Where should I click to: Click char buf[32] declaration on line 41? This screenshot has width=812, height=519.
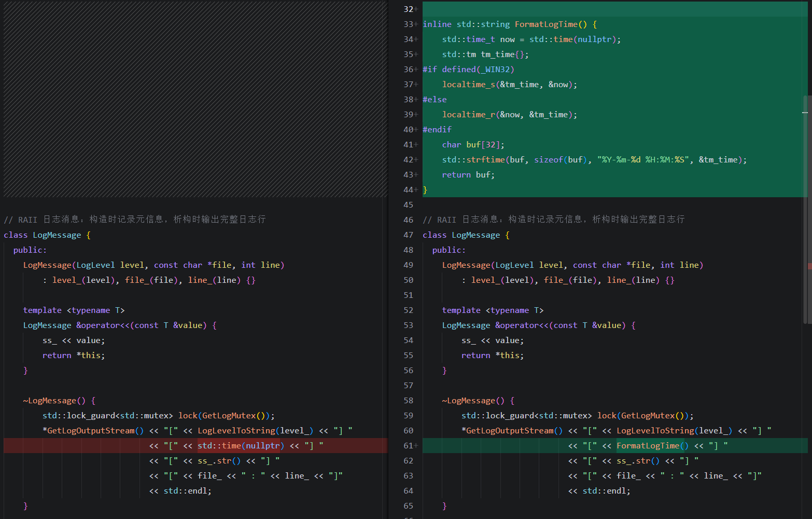click(x=473, y=145)
